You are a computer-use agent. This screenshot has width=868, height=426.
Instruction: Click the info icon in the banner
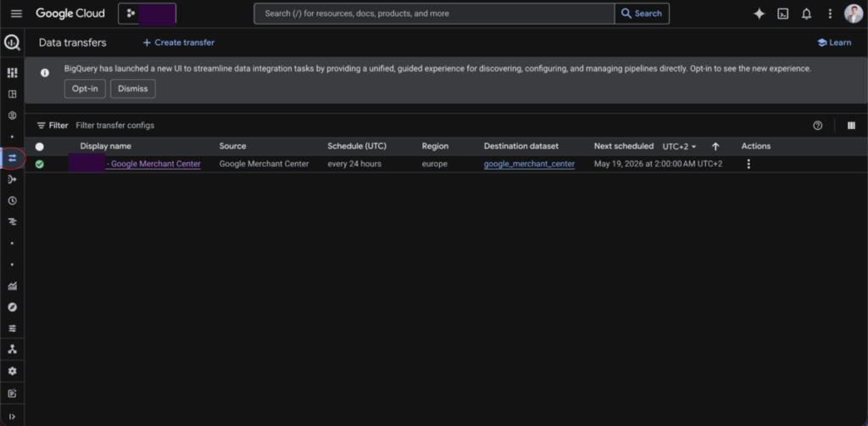click(x=45, y=73)
